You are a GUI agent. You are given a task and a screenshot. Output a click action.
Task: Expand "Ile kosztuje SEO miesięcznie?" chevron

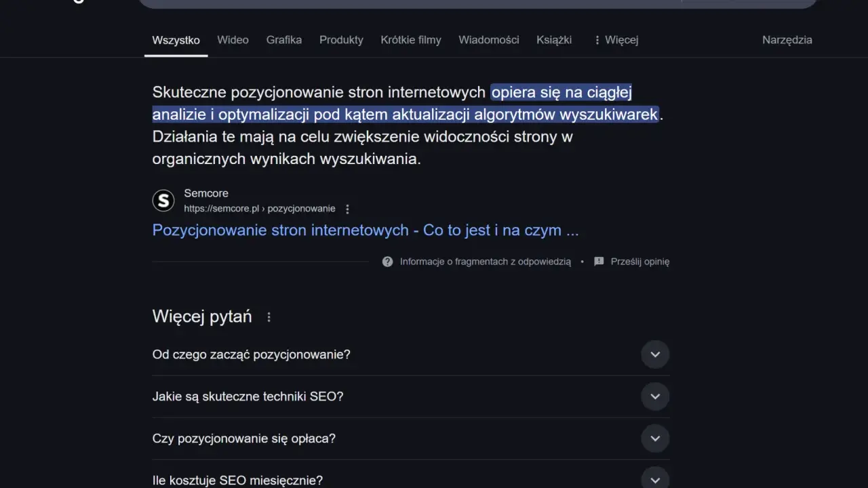point(655,480)
